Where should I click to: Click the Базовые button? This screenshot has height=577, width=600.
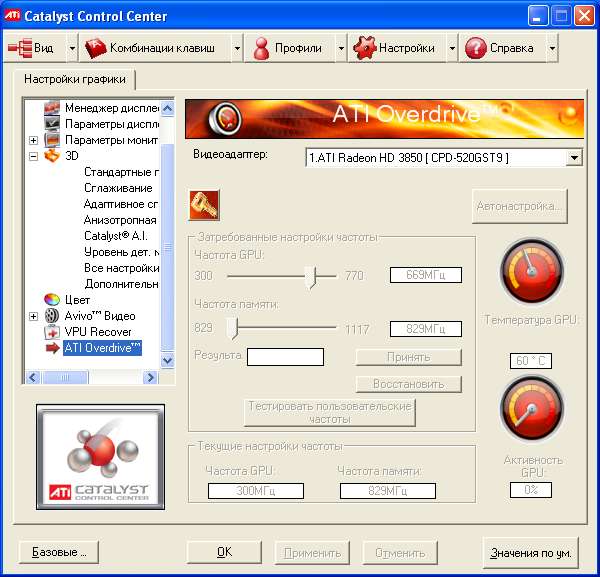click(x=59, y=552)
